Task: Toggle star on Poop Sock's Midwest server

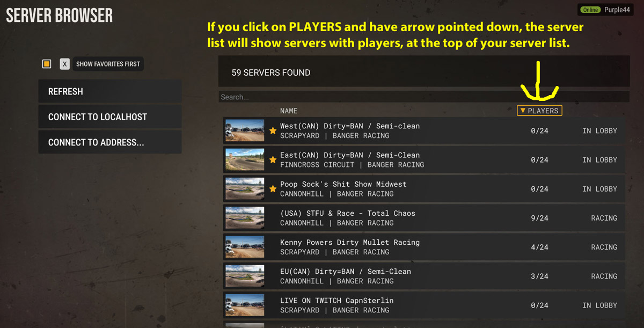Action: 273,188
